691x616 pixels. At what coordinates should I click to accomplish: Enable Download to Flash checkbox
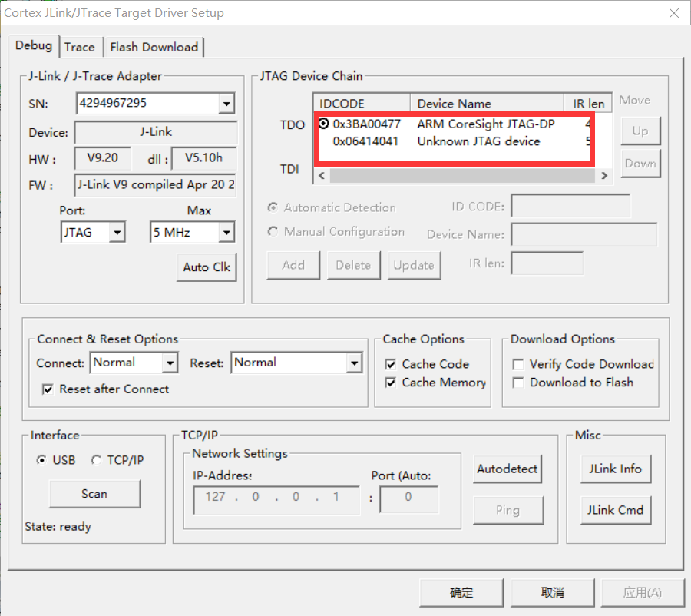[x=518, y=383]
